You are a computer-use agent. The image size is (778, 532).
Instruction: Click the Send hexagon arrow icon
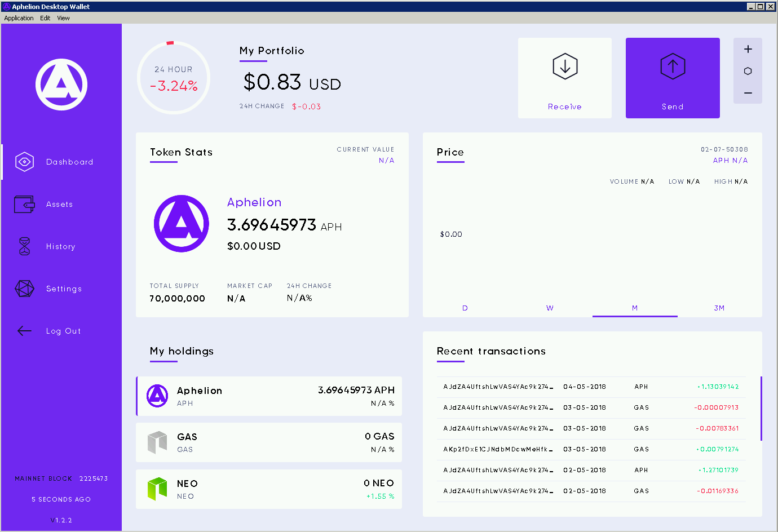(672, 66)
